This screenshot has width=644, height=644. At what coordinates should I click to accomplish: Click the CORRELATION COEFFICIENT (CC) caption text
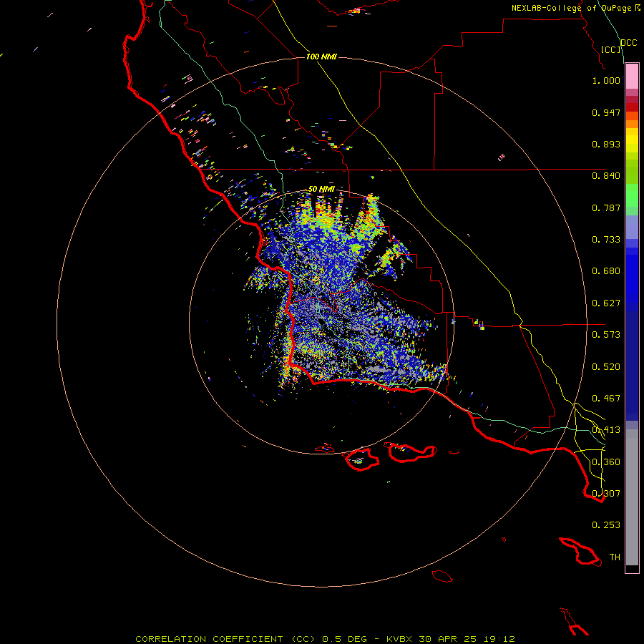225,639
